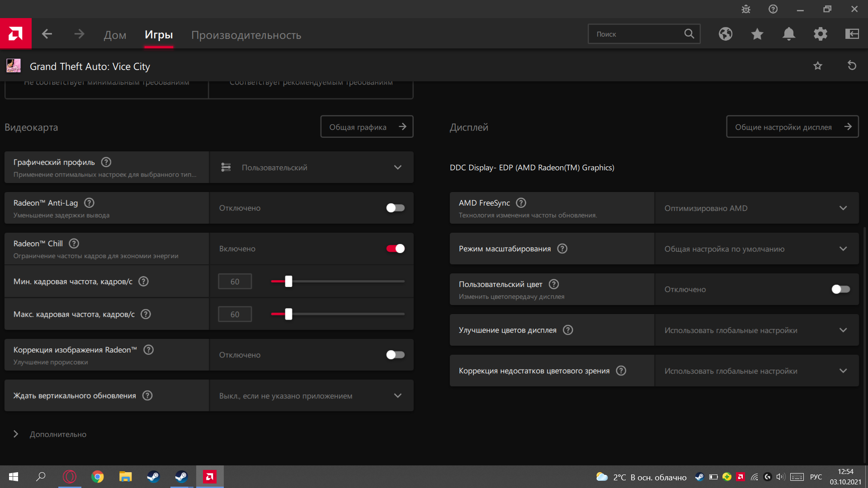Switch to the Игры tab
868x488 pixels.
[x=159, y=35]
